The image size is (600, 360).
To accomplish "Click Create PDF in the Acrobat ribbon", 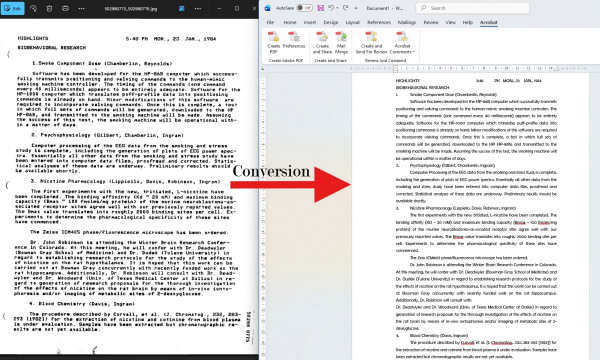I will coord(274,43).
